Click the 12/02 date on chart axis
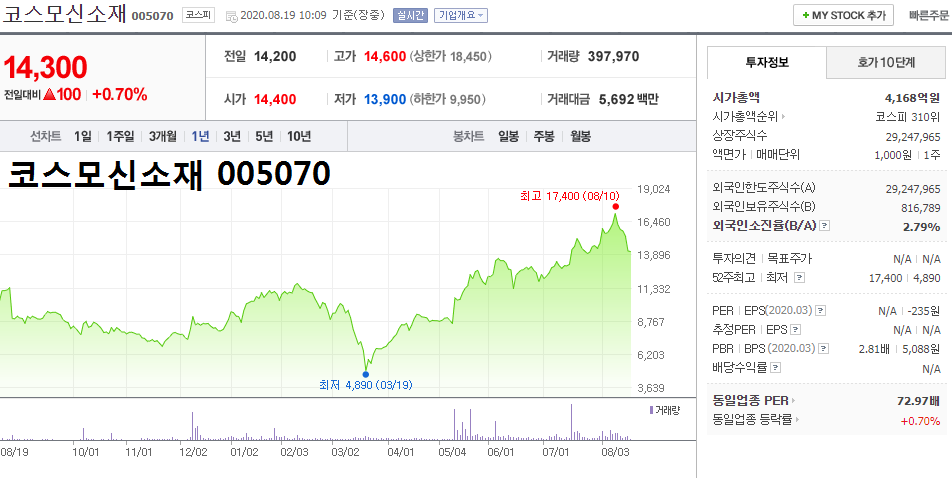 pos(194,453)
